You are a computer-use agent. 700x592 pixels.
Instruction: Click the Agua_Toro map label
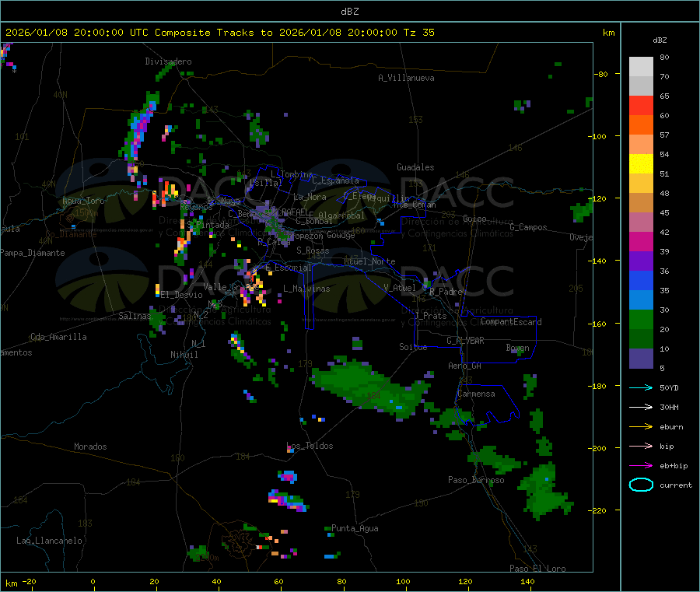pyautogui.click(x=82, y=201)
